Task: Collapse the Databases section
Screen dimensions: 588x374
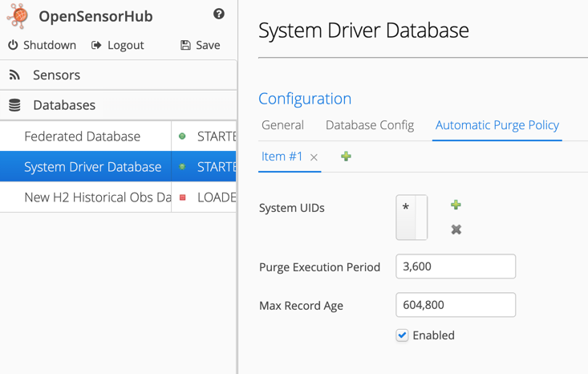Action: tap(64, 105)
